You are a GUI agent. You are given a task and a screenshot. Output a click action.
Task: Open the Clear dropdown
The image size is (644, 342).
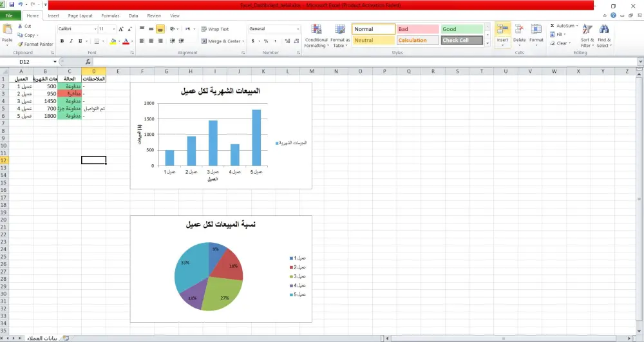pos(561,43)
